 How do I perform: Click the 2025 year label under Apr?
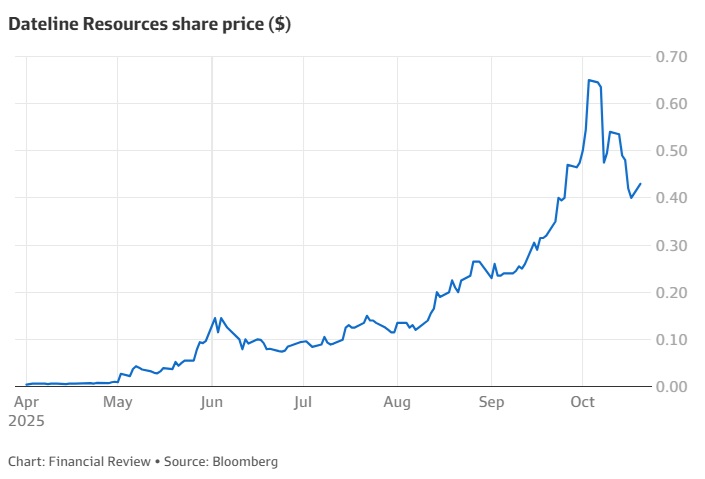(x=28, y=421)
